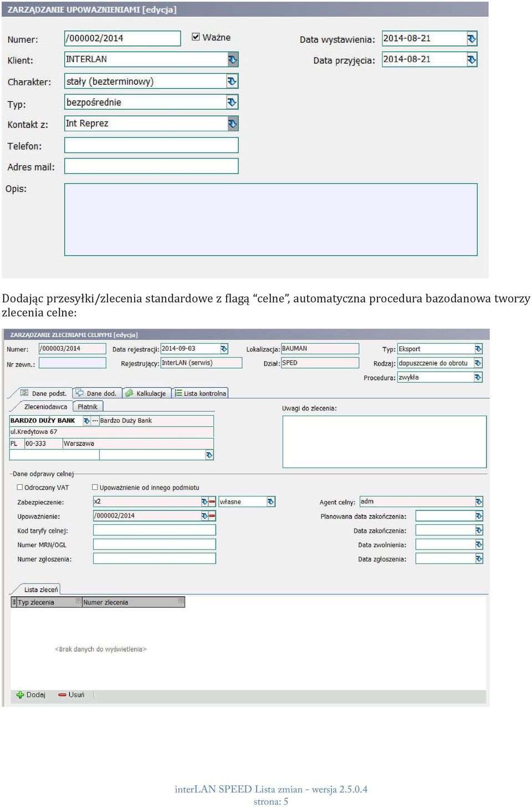Switch to the Dane podst. tab

pos(44,393)
